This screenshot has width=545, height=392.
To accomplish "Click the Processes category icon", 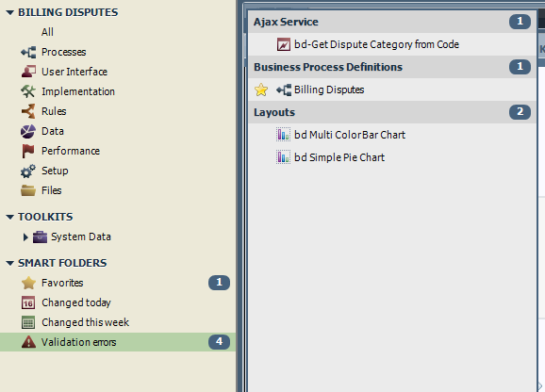I will point(28,52).
